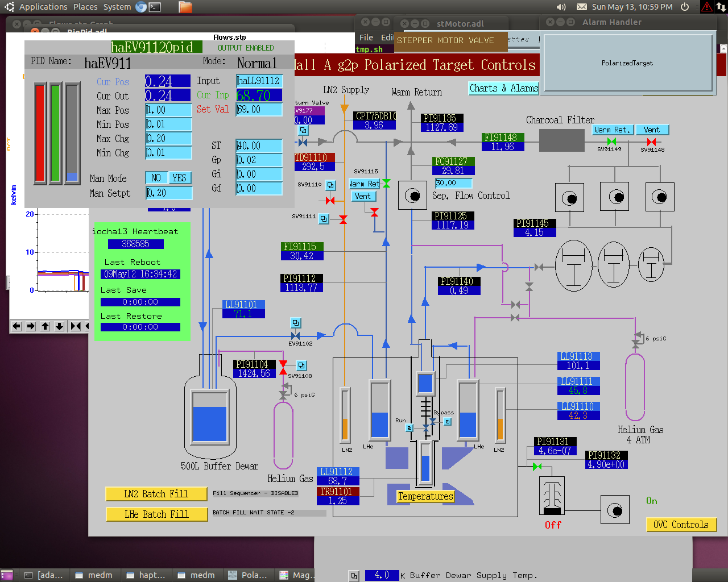Click graph horizontal zoom-in icon
Viewport: 728px width, 582px height.
(x=76, y=326)
